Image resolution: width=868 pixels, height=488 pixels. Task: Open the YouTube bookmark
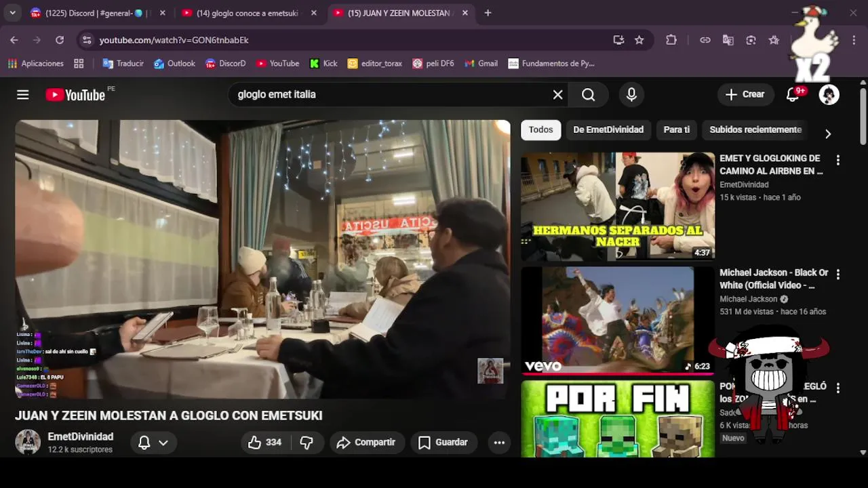[x=277, y=64]
